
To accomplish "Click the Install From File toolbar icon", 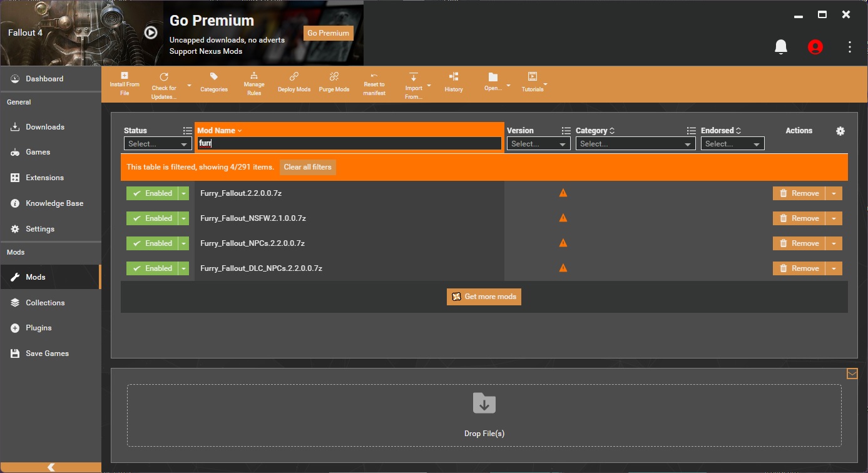I will tap(124, 76).
